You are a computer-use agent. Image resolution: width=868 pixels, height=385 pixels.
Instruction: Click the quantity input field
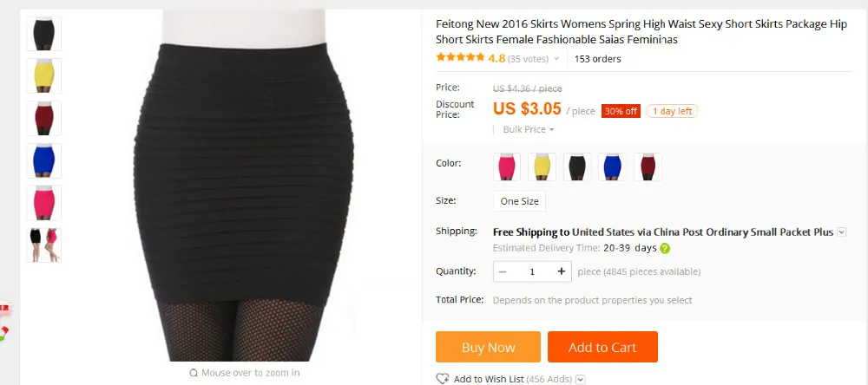click(532, 271)
